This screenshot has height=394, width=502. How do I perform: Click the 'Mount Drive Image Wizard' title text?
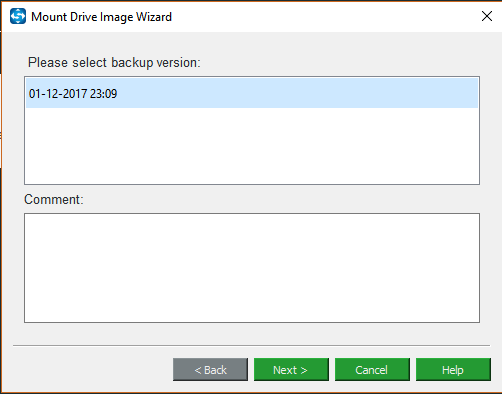pos(101,17)
